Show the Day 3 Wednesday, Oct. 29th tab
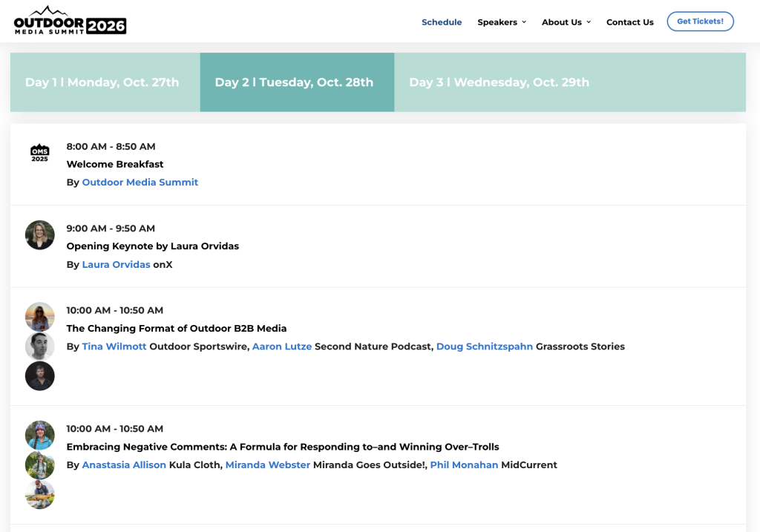This screenshot has width=760, height=532. pyautogui.click(x=499, y=82)
